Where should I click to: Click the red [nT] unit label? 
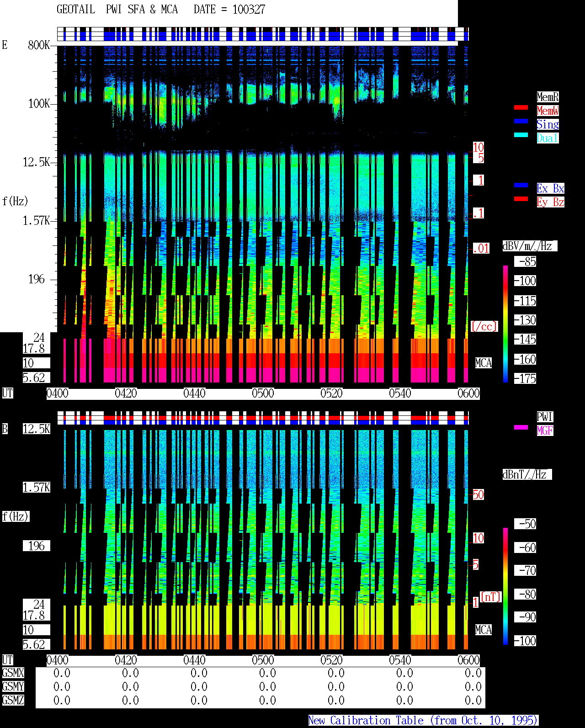pos(491,597)
